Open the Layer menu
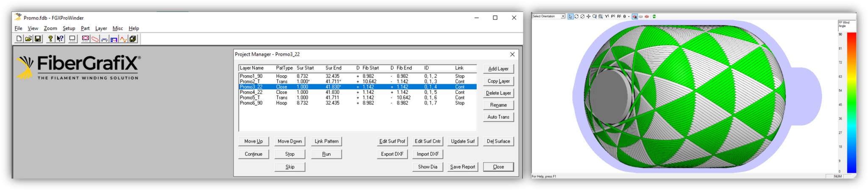The width and height of the screenshot is (868, 190). (101, 28)
